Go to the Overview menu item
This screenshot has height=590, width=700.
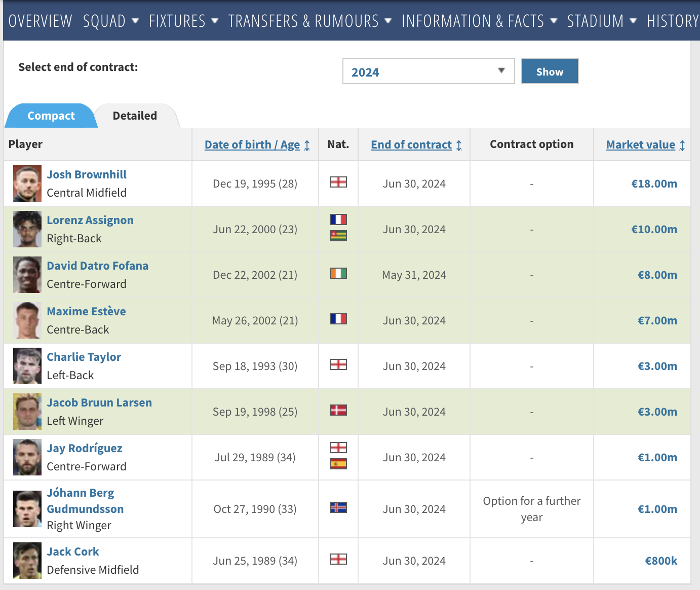(x=41, y=21)
